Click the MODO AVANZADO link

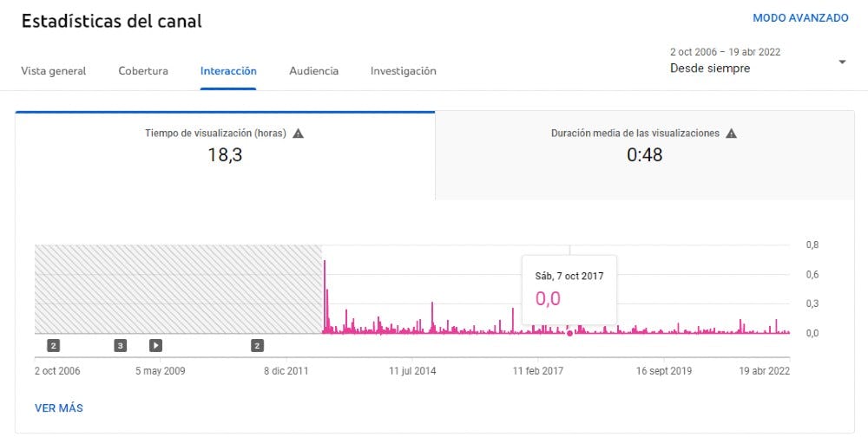tap(800, 18)
